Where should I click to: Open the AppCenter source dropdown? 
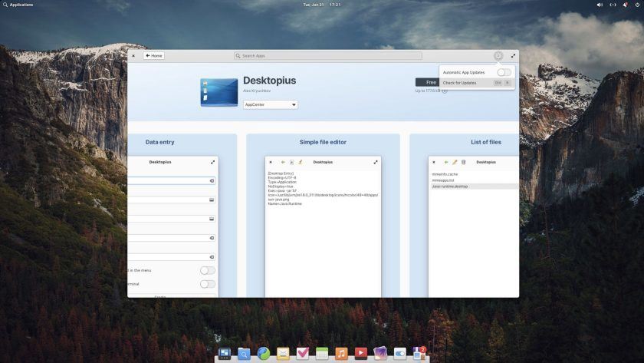[270, 104]
